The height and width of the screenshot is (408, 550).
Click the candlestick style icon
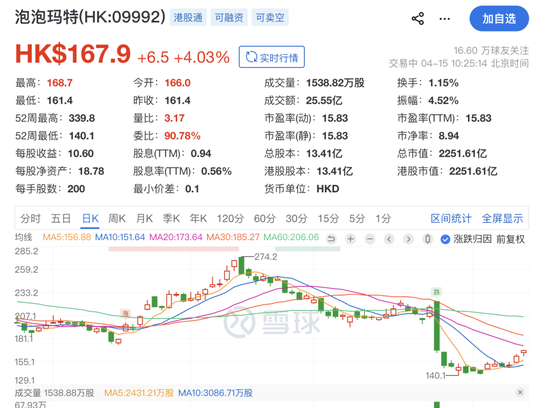(x=427, y=239)
